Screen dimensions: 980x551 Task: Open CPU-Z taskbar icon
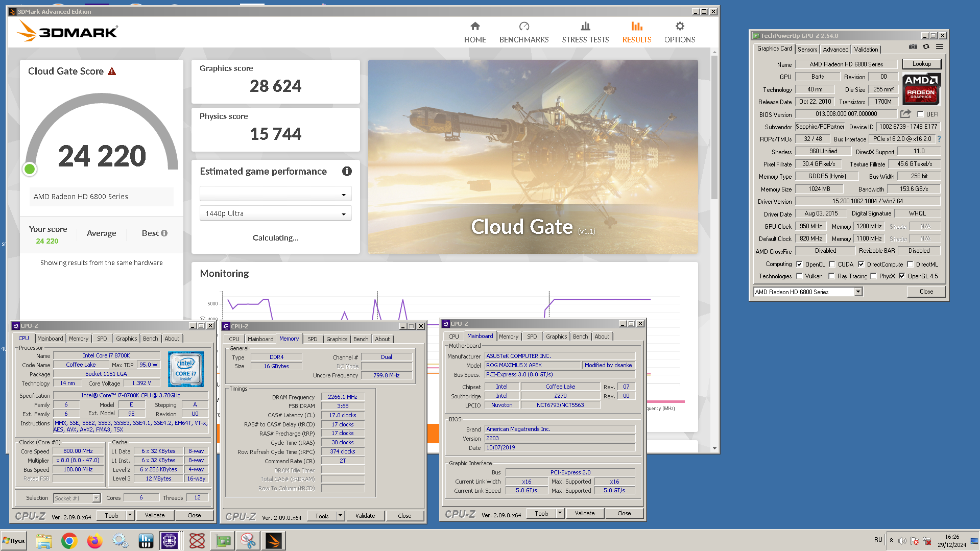pyautogui.click(x=169, y=540)
